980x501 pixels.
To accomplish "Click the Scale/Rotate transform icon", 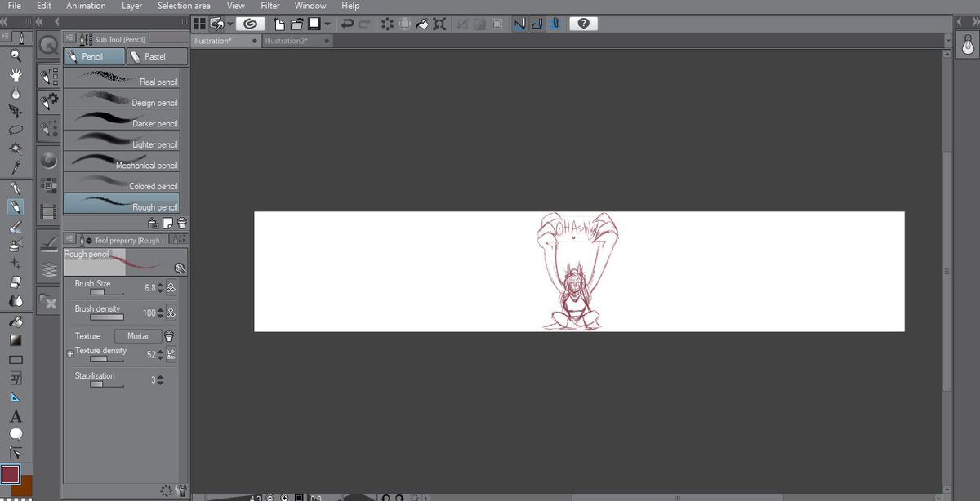I will 440,24.
